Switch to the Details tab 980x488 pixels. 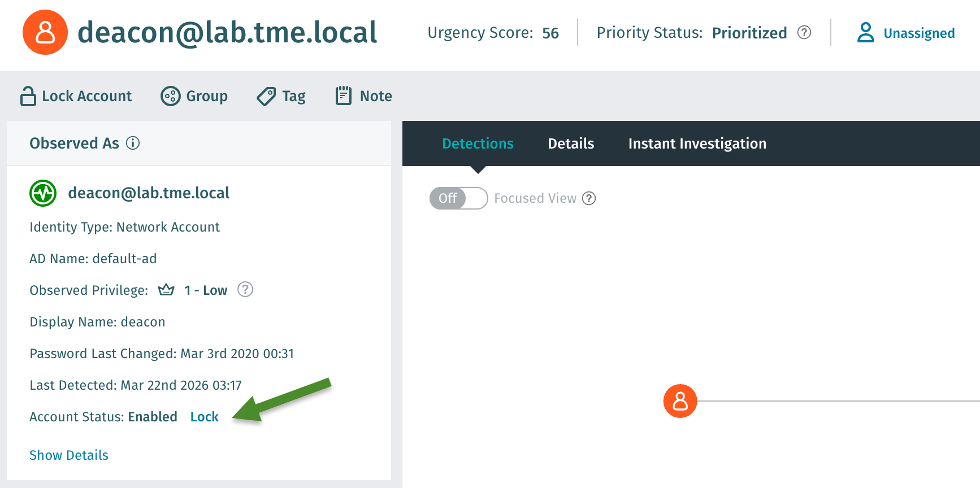pyautogui.click(x=571, y=143)
